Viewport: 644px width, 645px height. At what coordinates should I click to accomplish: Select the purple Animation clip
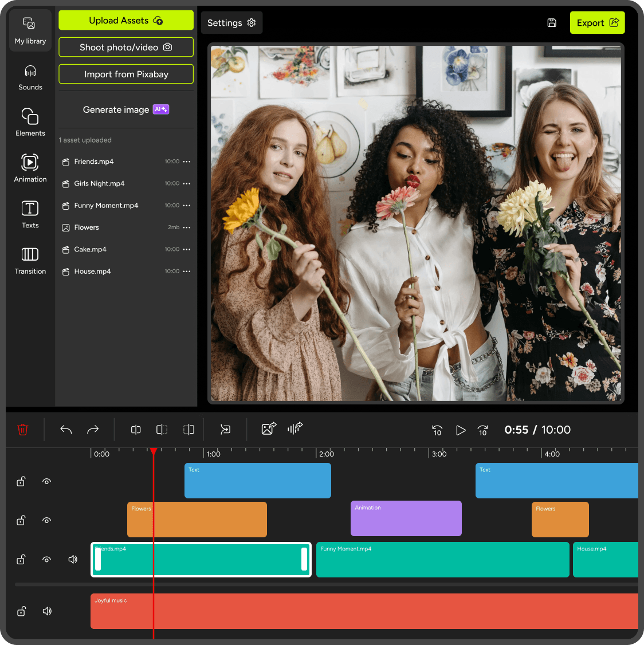(x=406, y=518)
